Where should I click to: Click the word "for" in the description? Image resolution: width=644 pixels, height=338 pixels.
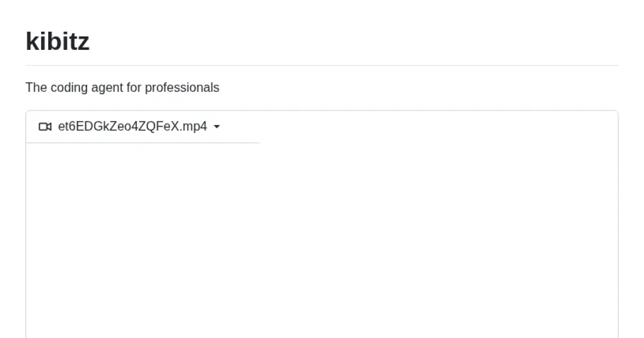pos(134,87)
